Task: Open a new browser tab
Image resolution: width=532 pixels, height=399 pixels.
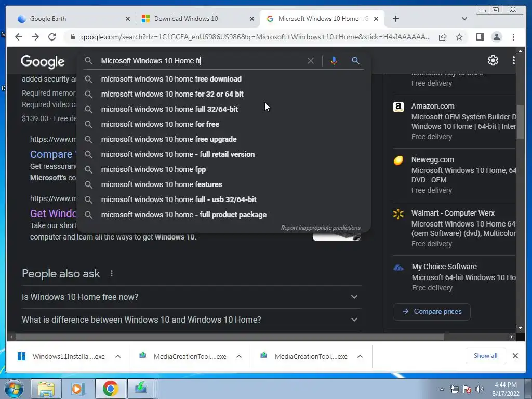Action: (395, 19)
